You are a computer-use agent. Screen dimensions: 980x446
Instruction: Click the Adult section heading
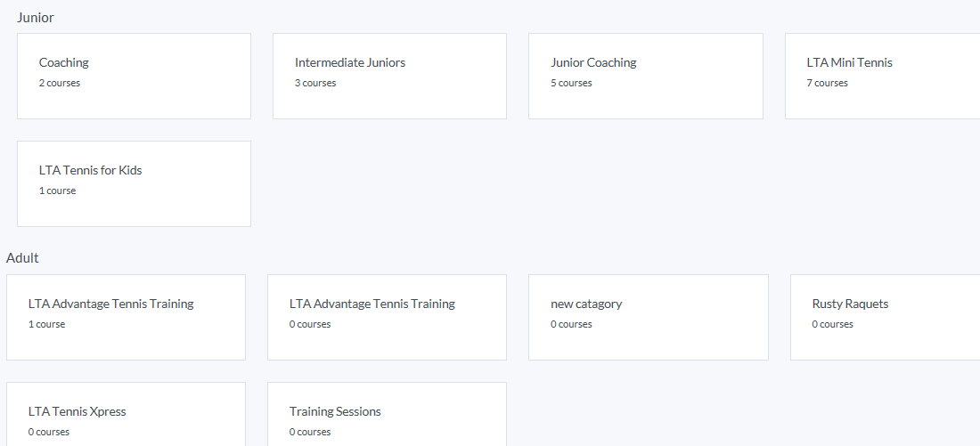tap(22, 258)
